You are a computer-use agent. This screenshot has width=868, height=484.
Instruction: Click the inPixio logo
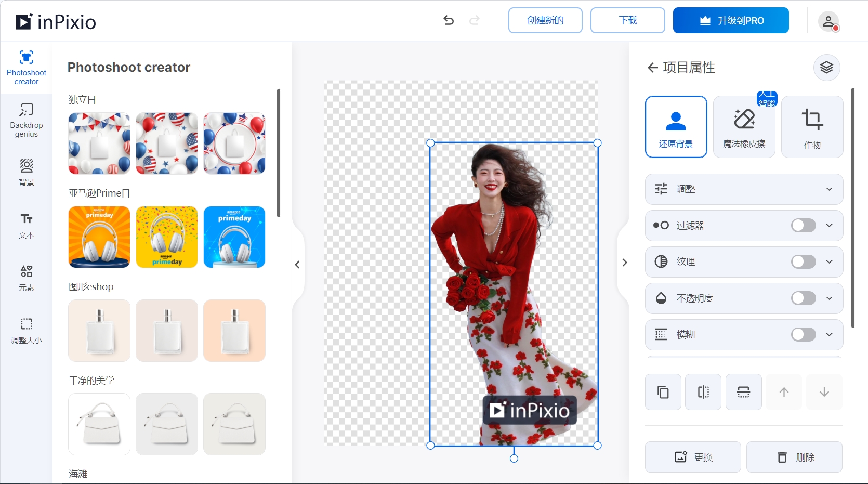56,22
